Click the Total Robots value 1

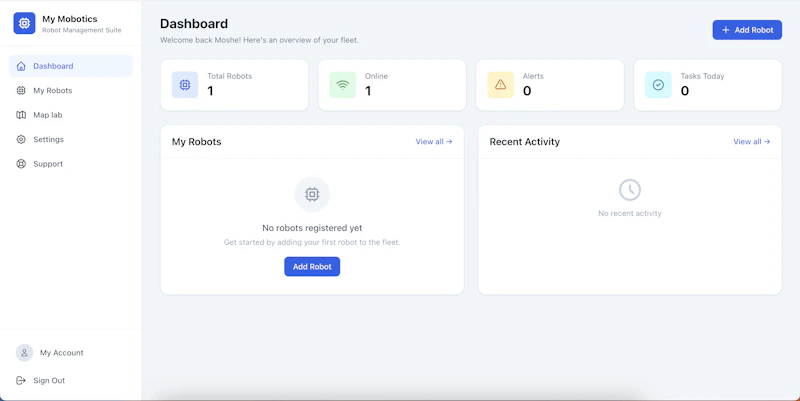pos(210,91)
